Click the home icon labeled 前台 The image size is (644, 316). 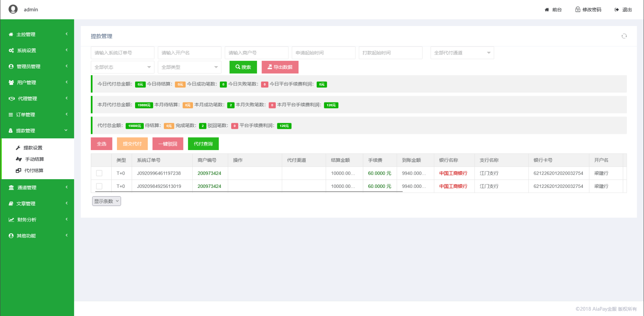[x=547, y=10]
